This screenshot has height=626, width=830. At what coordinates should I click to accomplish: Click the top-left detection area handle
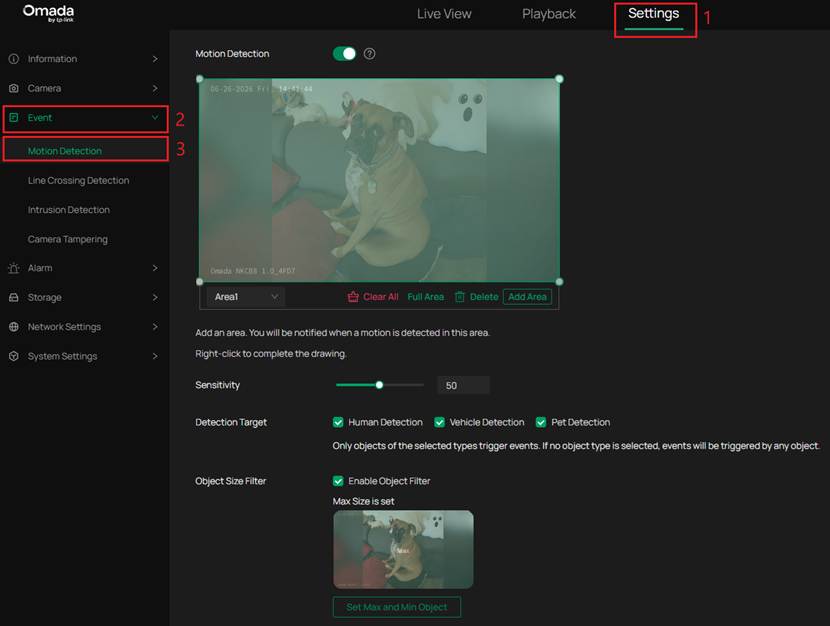(x=200, y=79)
